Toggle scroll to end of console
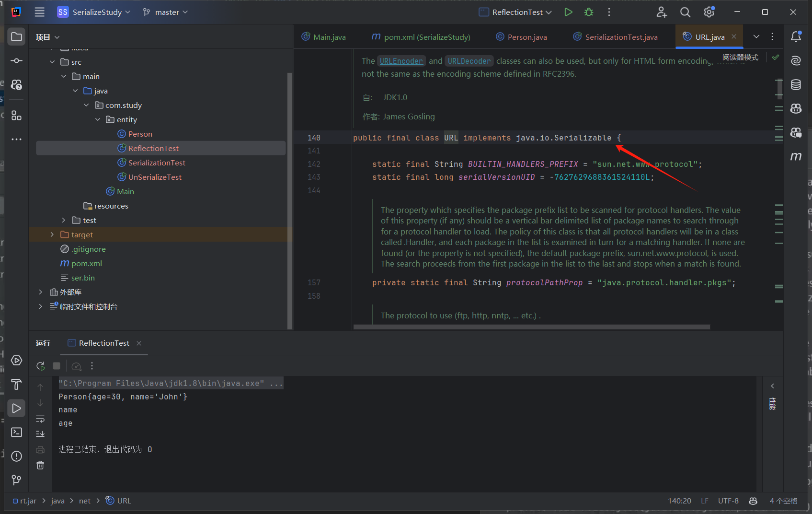The width and height of the screenshot is (812, 514). point(40,434)
